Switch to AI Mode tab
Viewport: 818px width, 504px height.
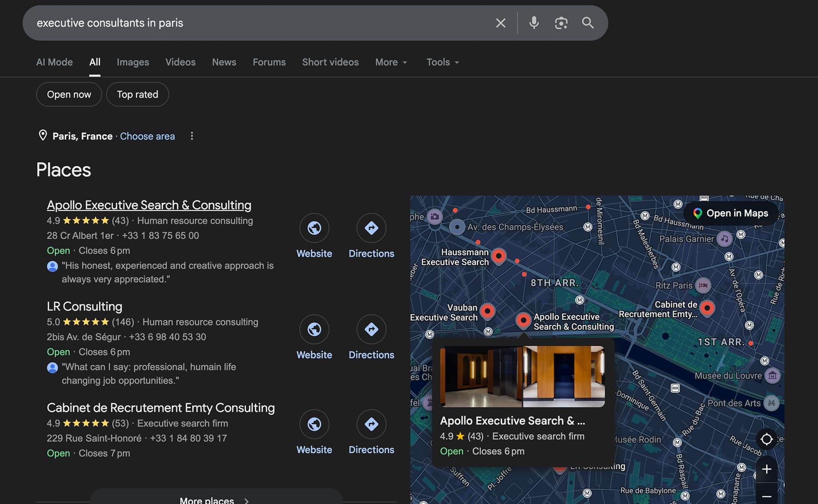tap(54, 62)
